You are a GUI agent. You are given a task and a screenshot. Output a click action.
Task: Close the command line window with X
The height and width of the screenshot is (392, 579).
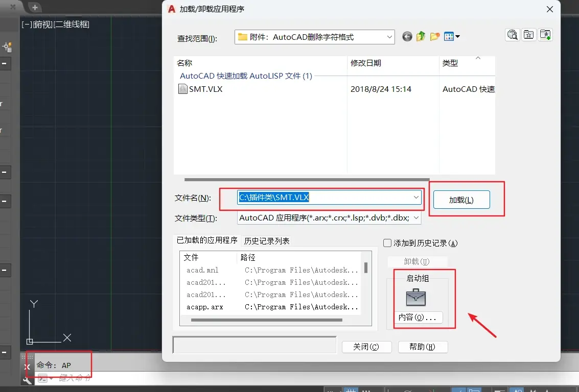(27, 366)
